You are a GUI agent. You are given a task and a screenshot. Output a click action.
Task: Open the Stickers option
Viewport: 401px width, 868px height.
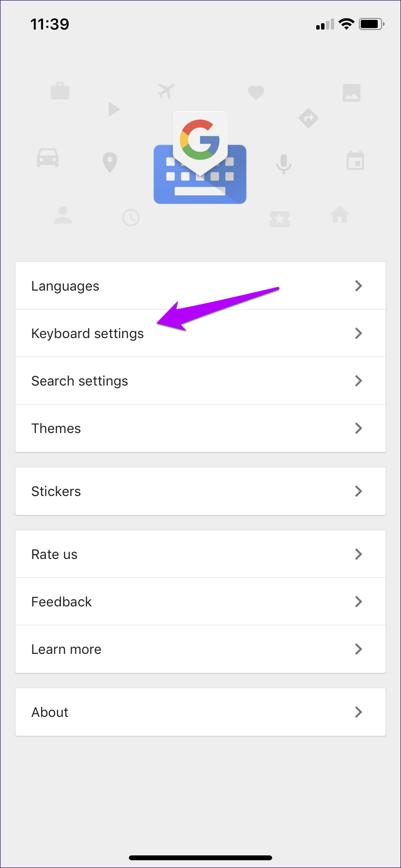[x=56, y=491]
